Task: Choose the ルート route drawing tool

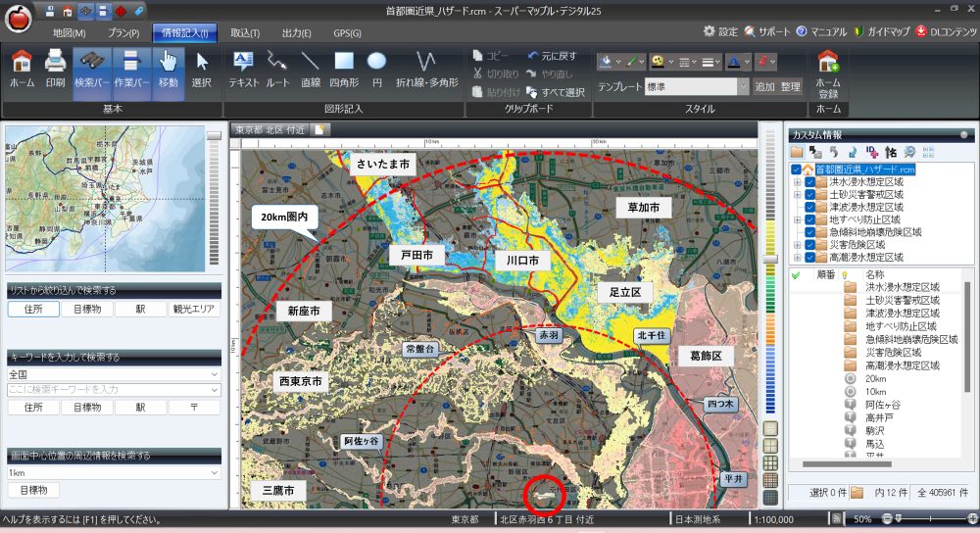Action: click(277, 70)
